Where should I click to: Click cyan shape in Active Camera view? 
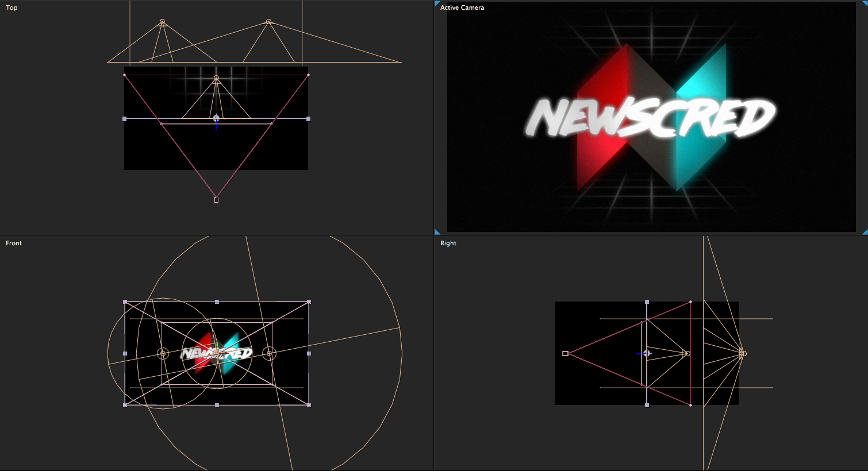(x=701, y=118)
